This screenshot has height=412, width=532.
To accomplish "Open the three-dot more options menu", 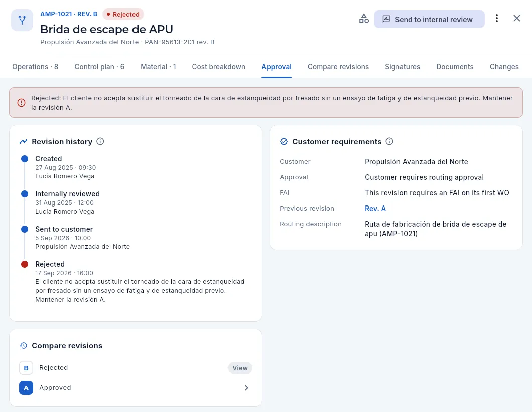I will [x=497, y=19].
